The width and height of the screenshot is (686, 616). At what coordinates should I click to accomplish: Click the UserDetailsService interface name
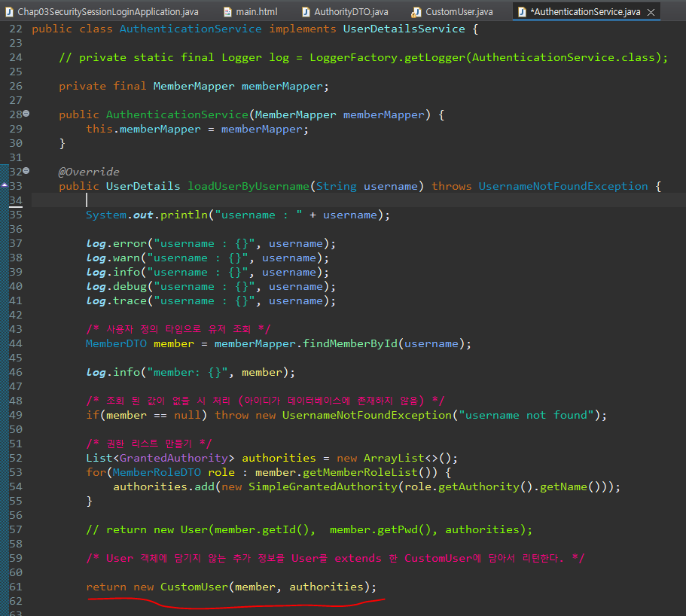click(x=404, y=29)
